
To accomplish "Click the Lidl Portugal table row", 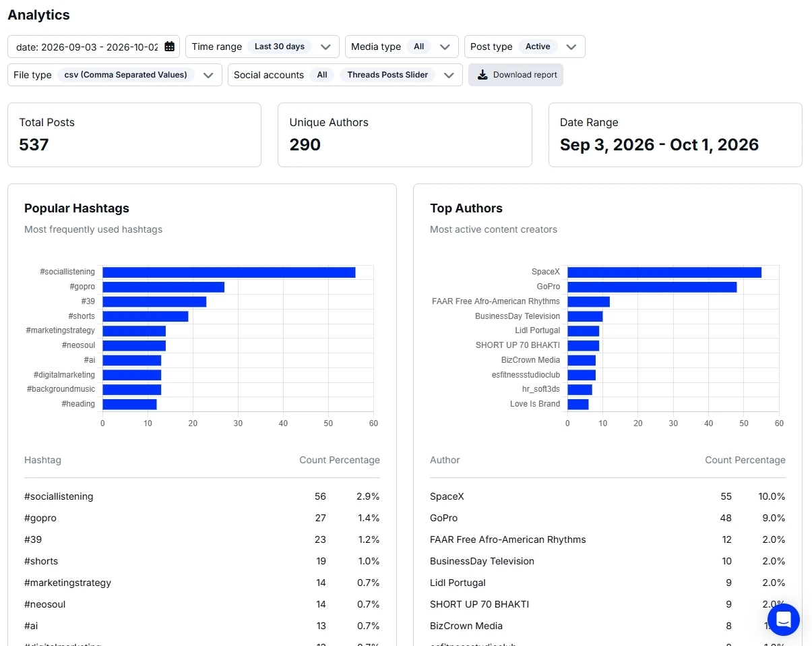I will (608, 583).
